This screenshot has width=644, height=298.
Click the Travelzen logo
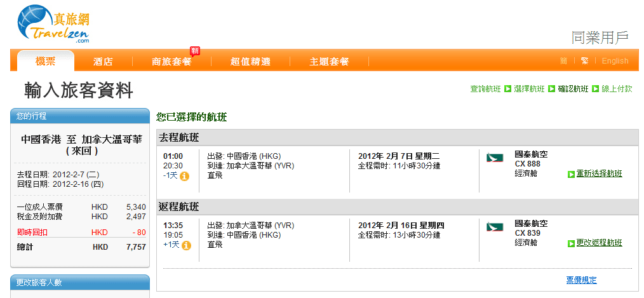pyautogui.click(x=53, y=24)
